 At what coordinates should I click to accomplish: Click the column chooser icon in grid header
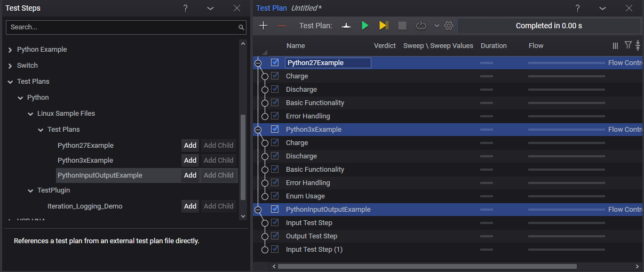click(x=615, y=46)
